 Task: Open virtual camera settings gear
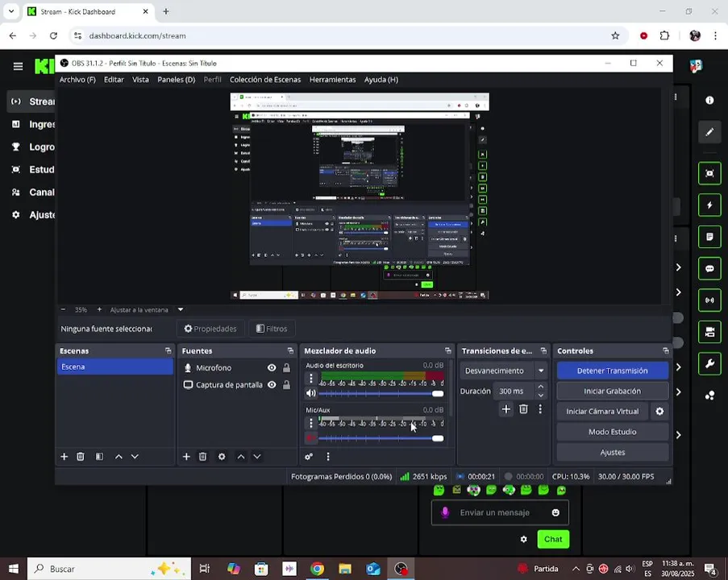(659, 411)
